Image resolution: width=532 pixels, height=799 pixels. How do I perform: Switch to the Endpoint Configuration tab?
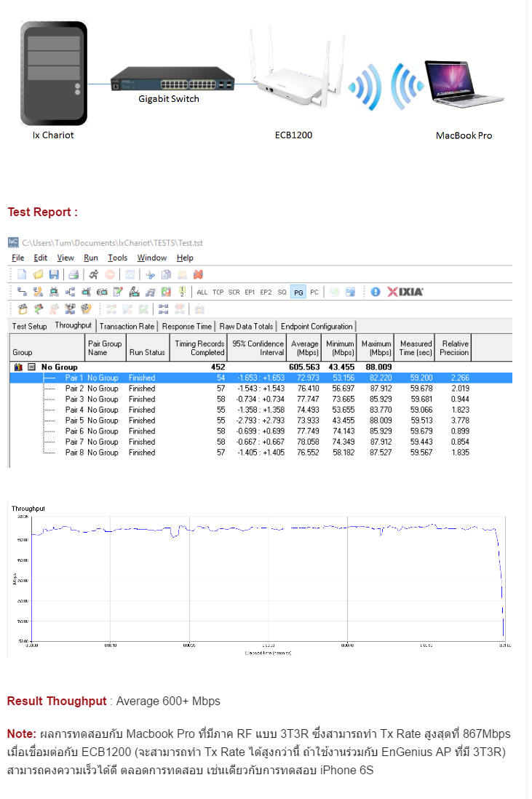coord(317,326)
